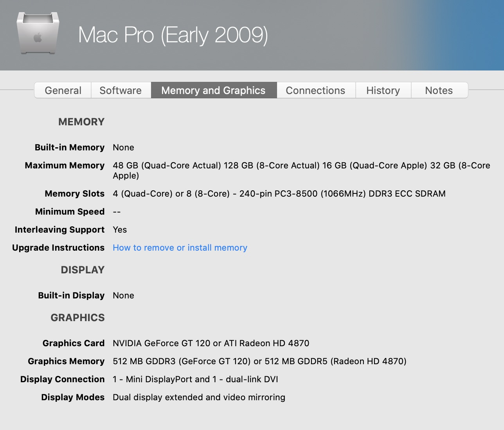This screenshot has height=430, width=504.
Task: Click the 'None' value for Built-in Memory
Action: (123, 147)
